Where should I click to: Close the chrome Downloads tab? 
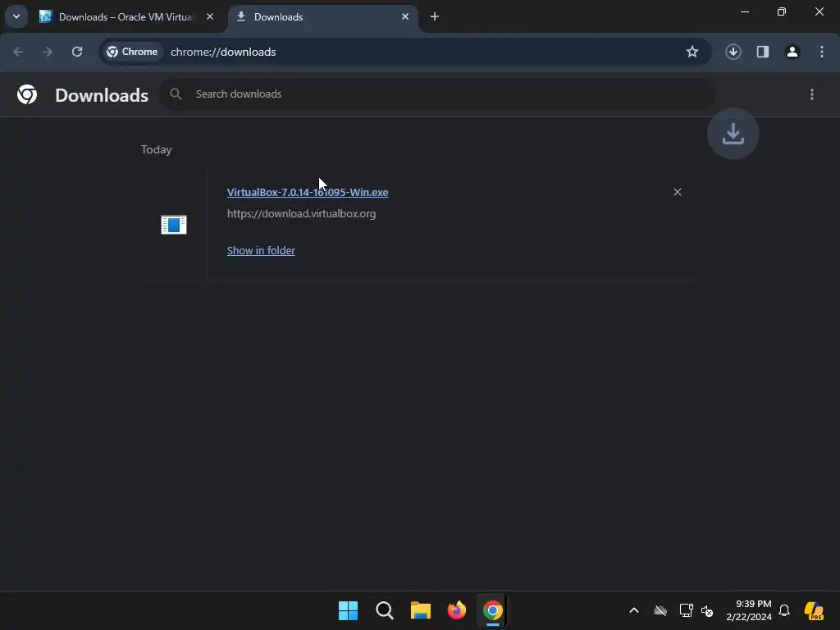click(x=405, y=16)
